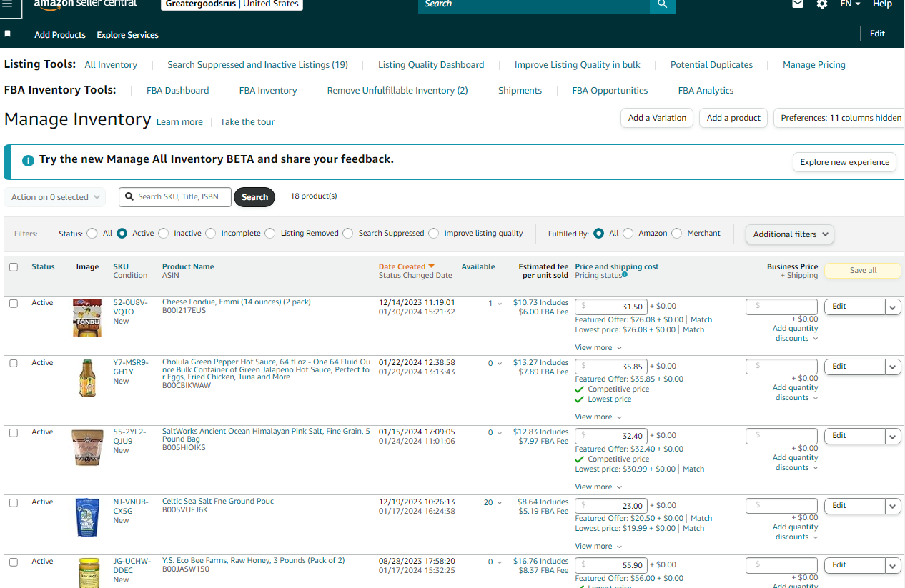Image resolution: width=905 pixels, height=588 pixels.
Task: Click the price field showing 31.50
Action: click(x=611, y=307)
